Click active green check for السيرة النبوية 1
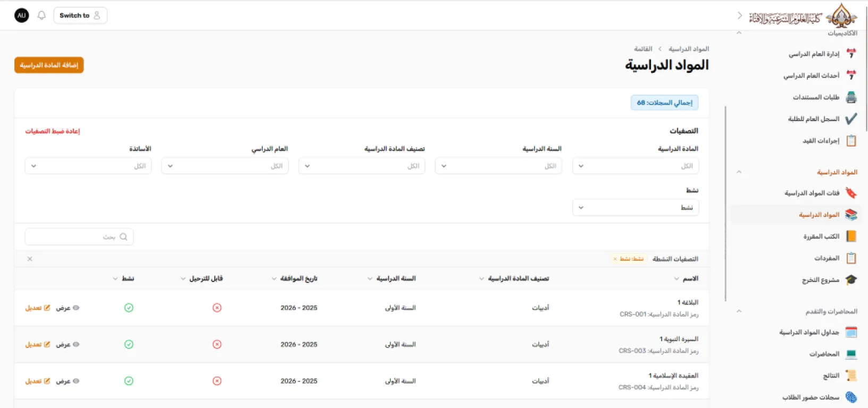The height and width of the screenshot is (408, 868). [129, 344]
